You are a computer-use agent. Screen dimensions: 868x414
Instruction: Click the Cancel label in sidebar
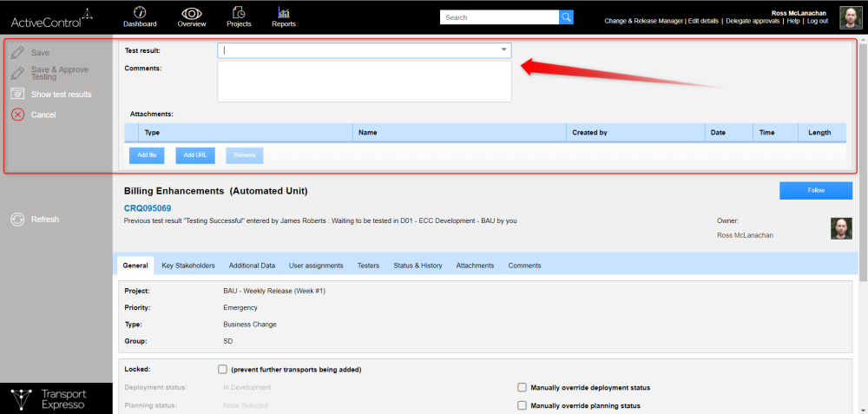click(43, 115)
